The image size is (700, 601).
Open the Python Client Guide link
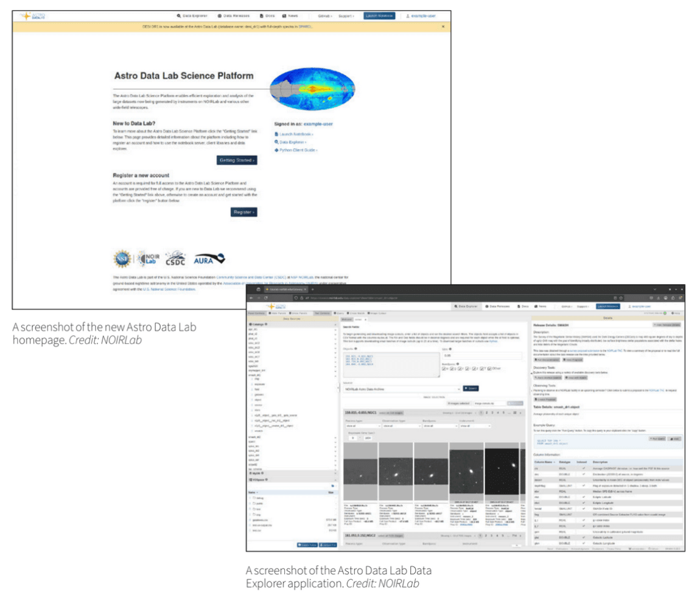tap(296, 150)
